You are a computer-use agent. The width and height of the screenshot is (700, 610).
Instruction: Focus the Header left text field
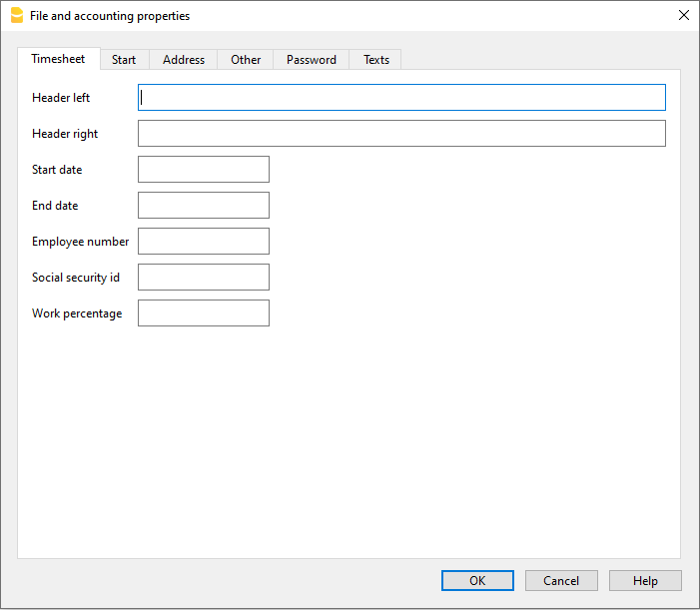401,98
